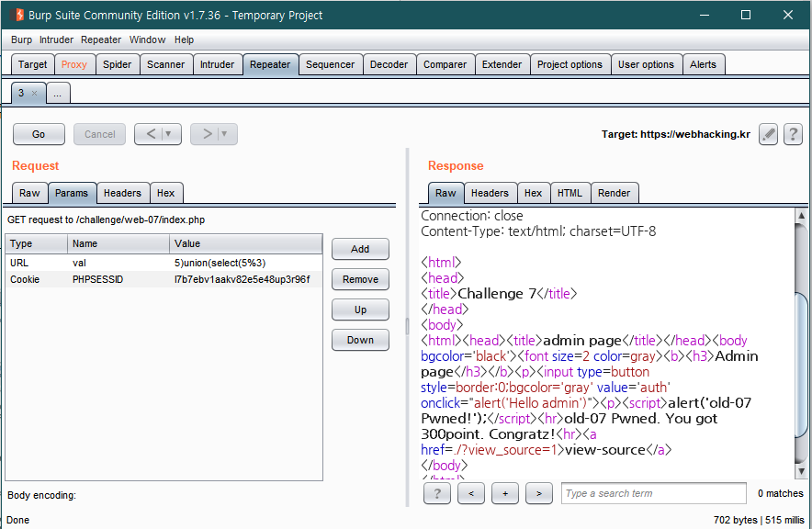Click the search term input field
The image size is (812, 529).
point(653,493)
